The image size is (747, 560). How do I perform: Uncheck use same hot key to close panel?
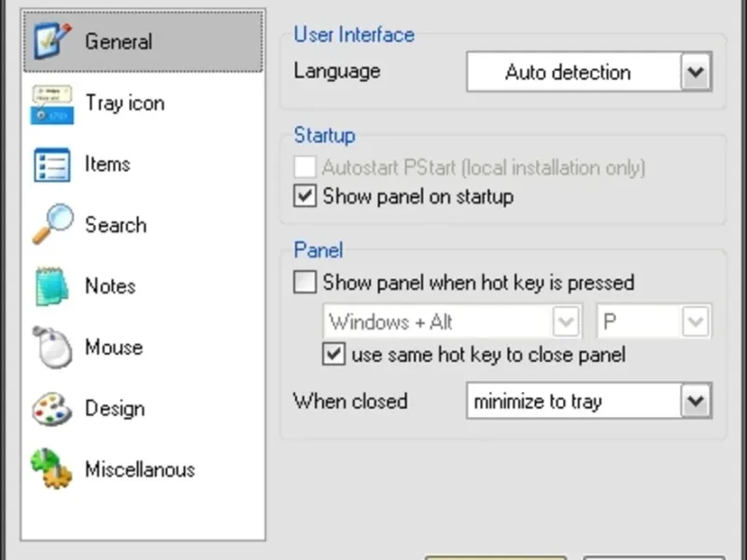333,355
